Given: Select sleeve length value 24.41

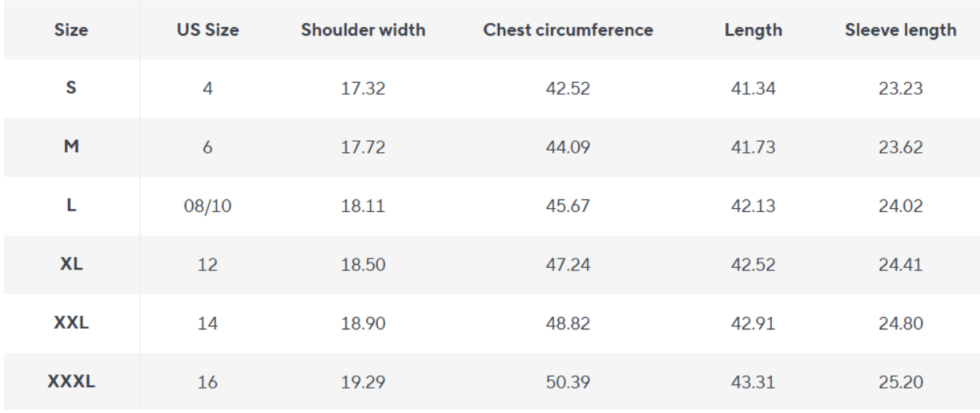Looking at the screenshot, I should tap(900, 265).
